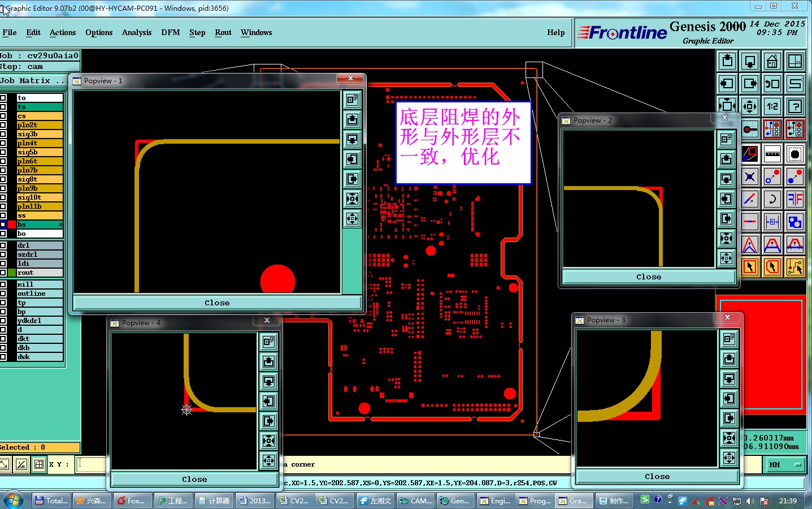Open the Actions menu
Image resolution: width=812 pixels, height=509 pixels.
click(x=63, y=32)
